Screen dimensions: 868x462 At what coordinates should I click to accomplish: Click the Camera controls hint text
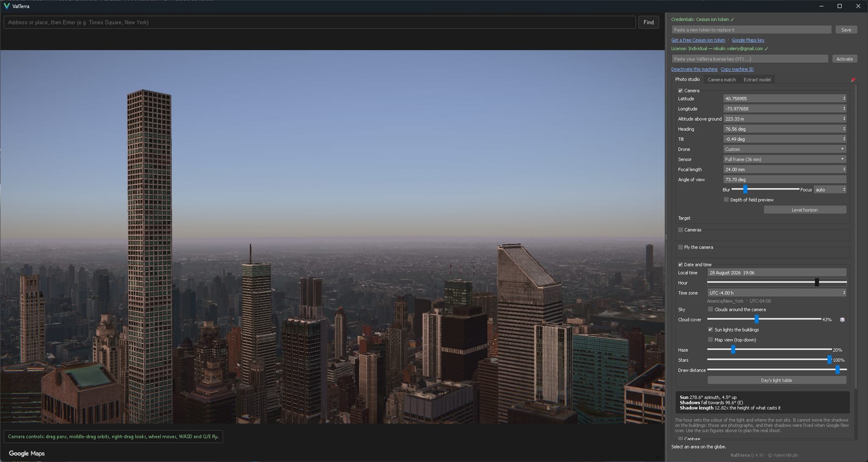(x=113, y=437)
